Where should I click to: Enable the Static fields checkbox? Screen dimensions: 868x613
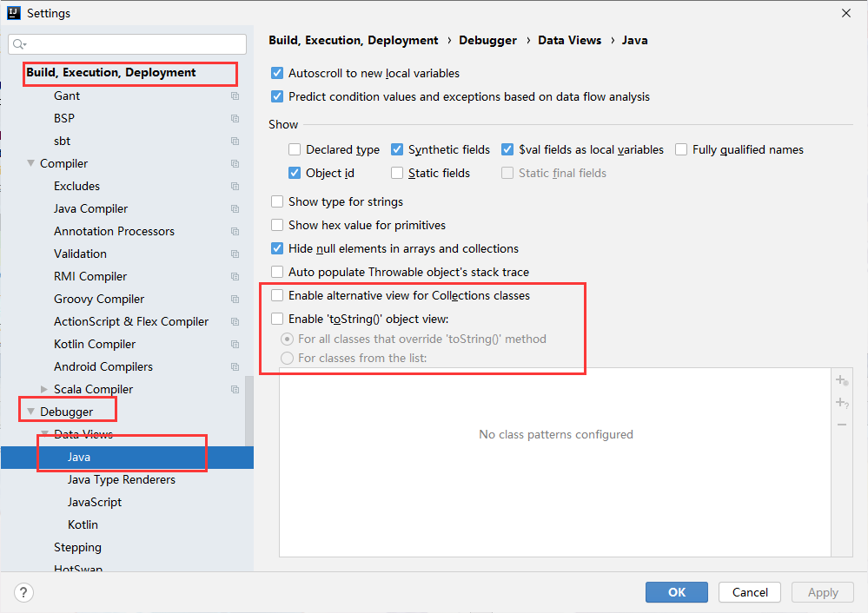pos(397,173)
